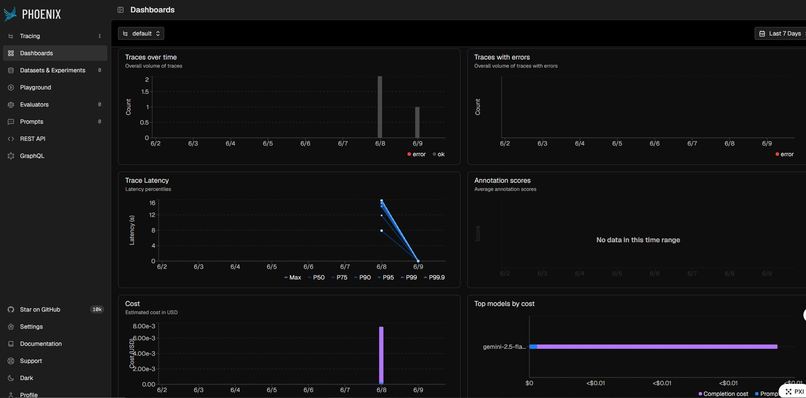Viewport: 806px width, 398px height.
Task: Toggle error series in Traces with errors legend
Action: [784, 154]
